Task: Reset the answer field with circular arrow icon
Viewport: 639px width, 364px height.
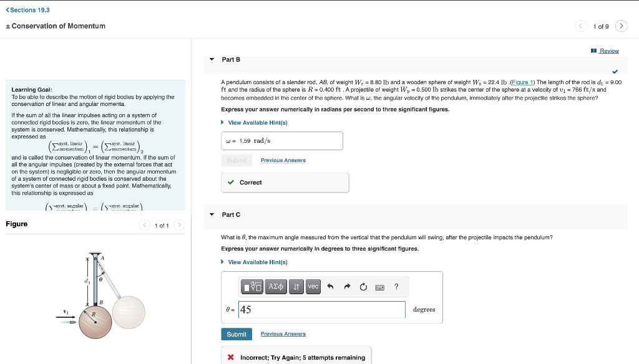Action: (363, 287)
